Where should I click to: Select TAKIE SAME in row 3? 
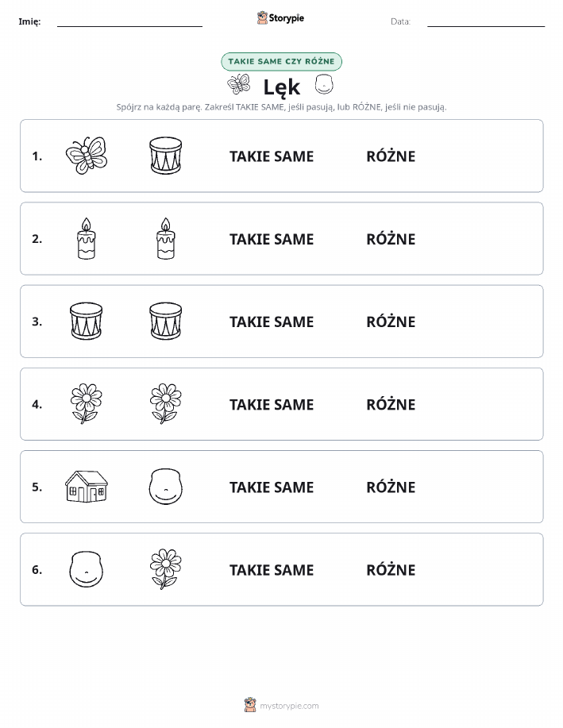272,322
